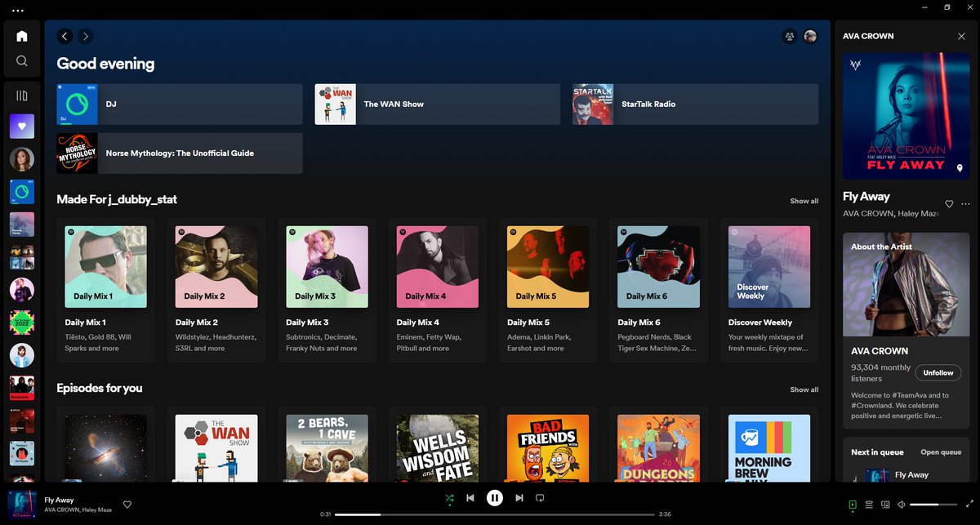980x525 pixels.
Task: Open Friend Activity icon in top bar
Action: click(789, 36)
